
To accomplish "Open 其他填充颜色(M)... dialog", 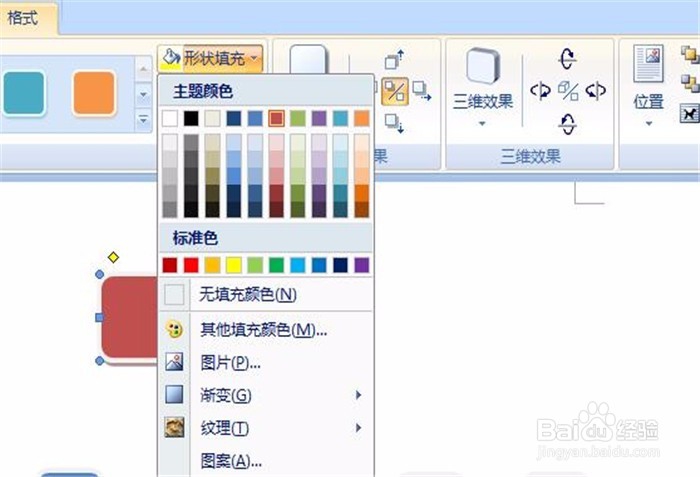I will pos(266,330).
